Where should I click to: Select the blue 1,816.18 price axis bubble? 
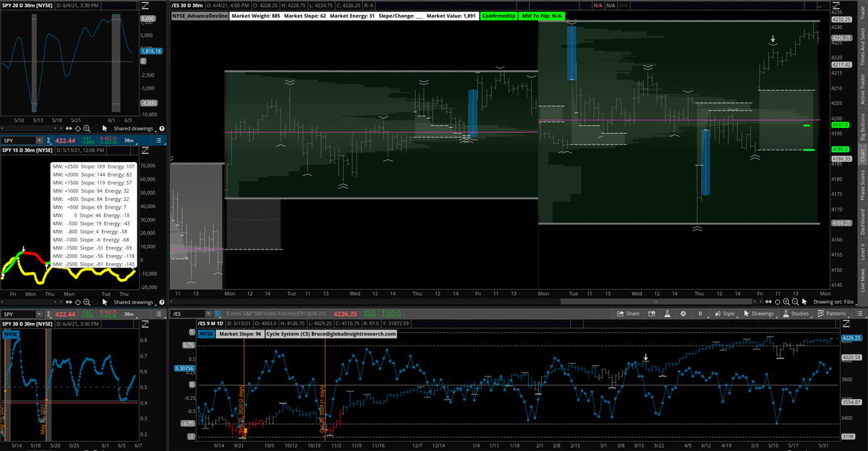[152, 51]
